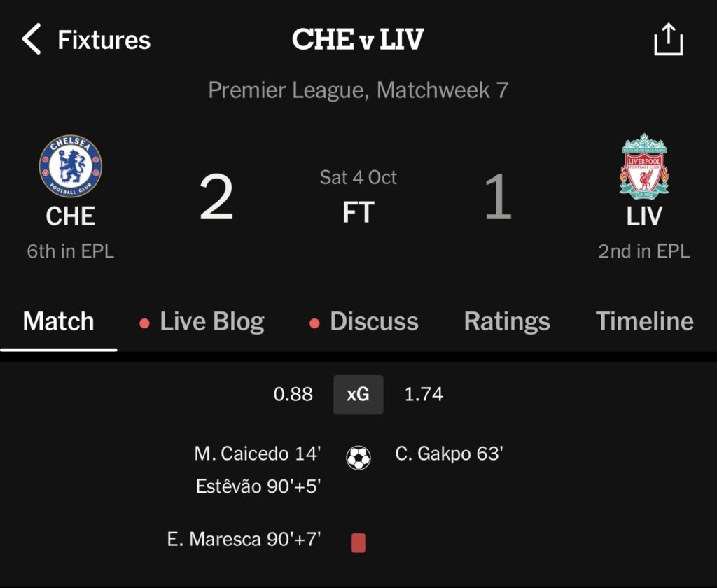Image resolution: width=717 pixels, height=588 pixels.
Task: Go back to Fixtures
Action: tap(104, 40)
